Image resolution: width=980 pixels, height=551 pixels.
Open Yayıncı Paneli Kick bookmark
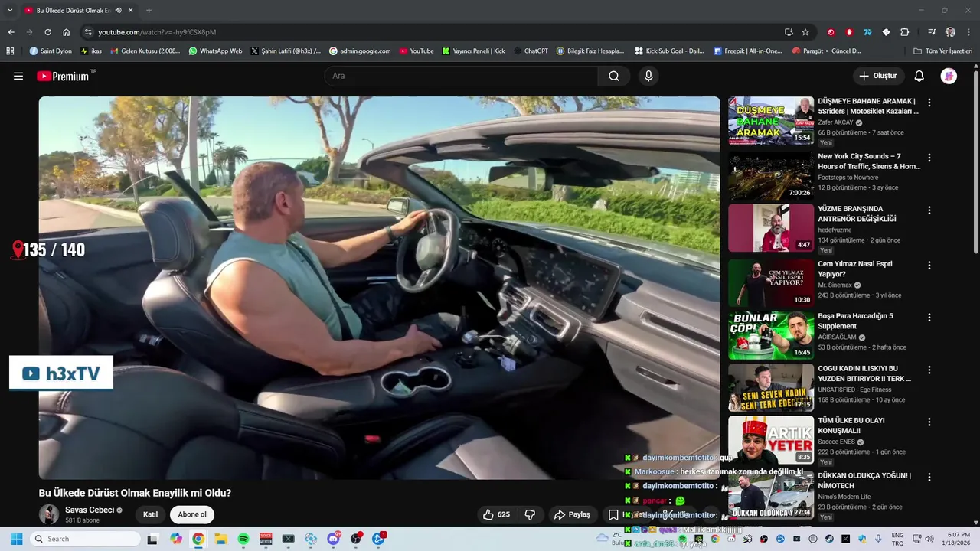point(473,51)
